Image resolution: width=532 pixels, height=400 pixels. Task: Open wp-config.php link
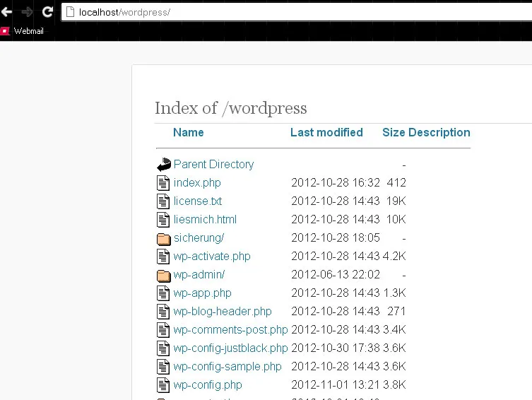(x=208, y=384)
